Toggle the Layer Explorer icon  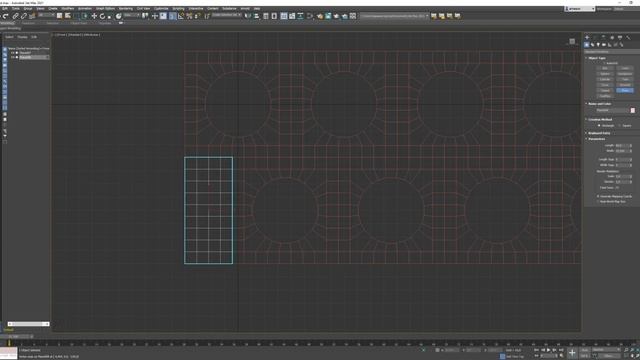pyautogui.click(x=274, y=16)
